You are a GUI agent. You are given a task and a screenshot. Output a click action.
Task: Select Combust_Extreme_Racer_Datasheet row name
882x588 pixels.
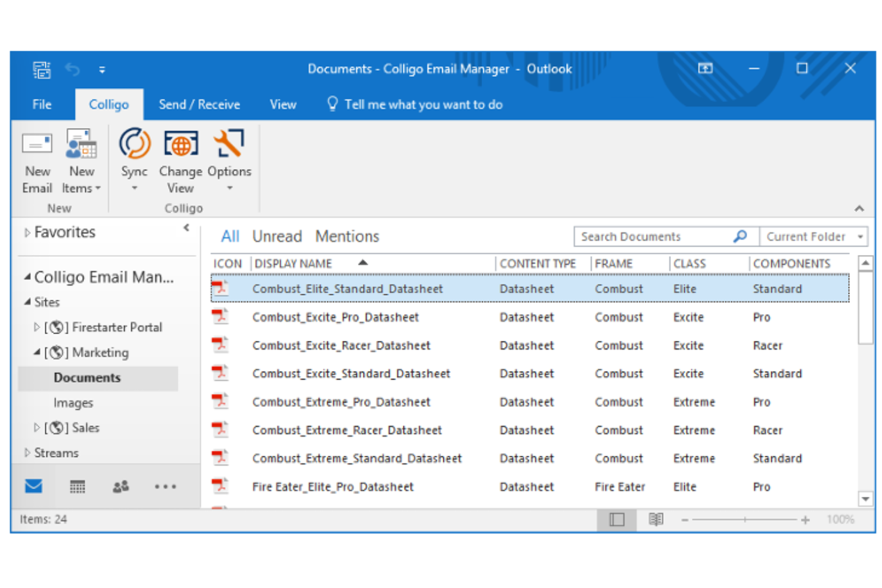point(347,430)
